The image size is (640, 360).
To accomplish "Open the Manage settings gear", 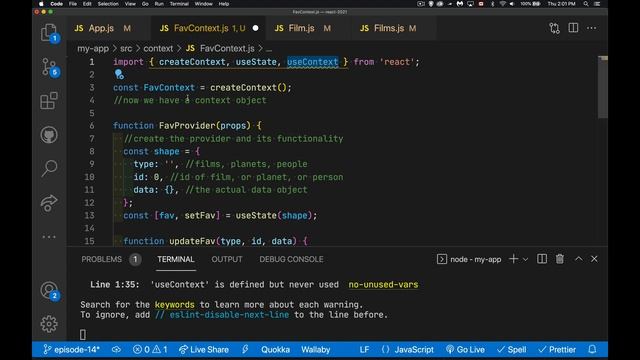I will click(49, 324).
